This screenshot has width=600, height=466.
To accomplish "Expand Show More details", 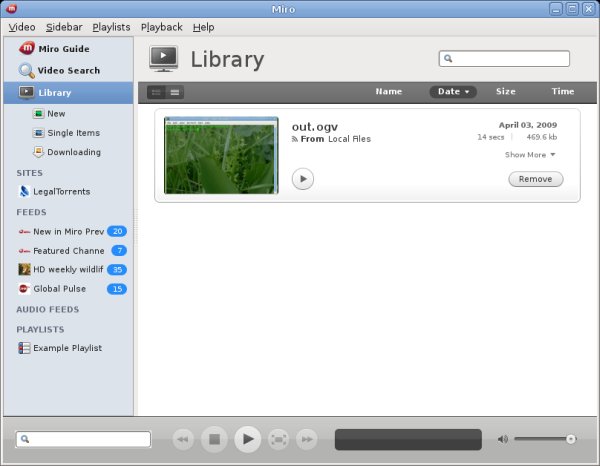I will point(530,155).
